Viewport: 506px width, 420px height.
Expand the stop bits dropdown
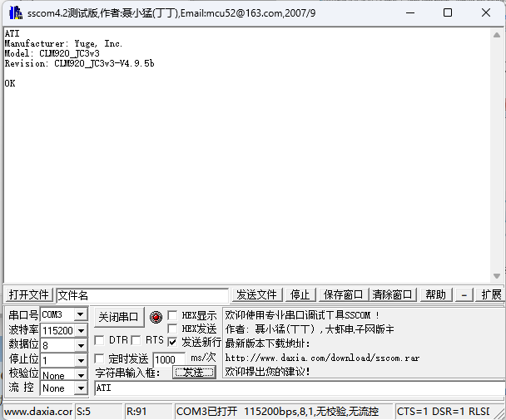click(x=80, y=360)
